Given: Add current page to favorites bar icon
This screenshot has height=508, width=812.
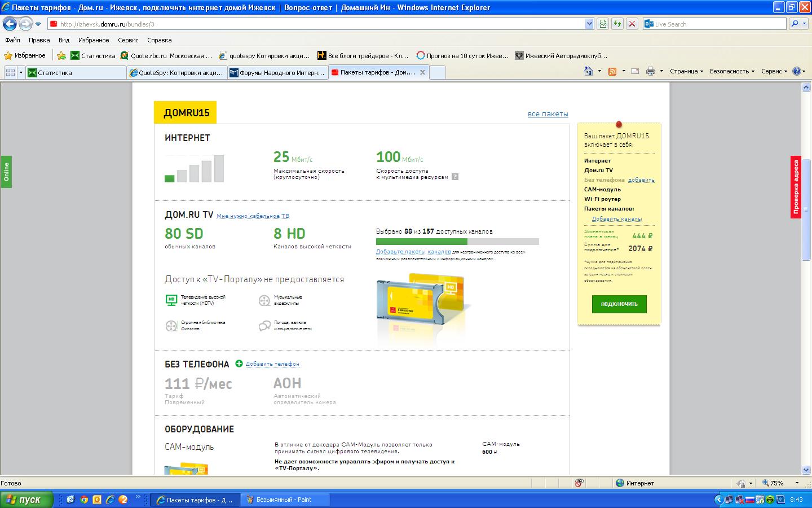Looking at the screenshot, I should [x=61, y=55].
